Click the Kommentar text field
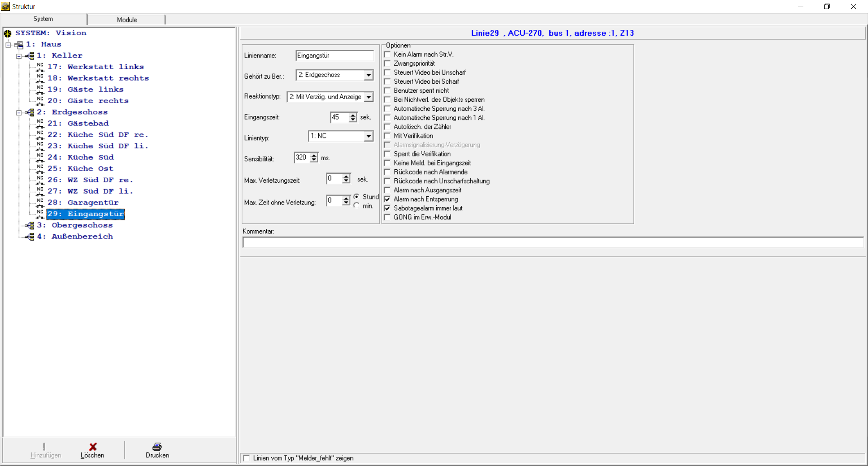Screen dimensions: 868x466 pyautogui.click(x=552, y=243)
